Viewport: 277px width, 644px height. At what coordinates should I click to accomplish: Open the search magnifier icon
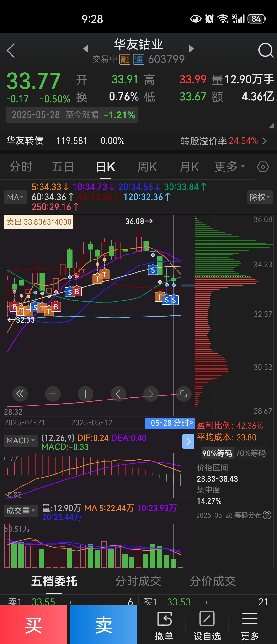(x=266, y=51)
